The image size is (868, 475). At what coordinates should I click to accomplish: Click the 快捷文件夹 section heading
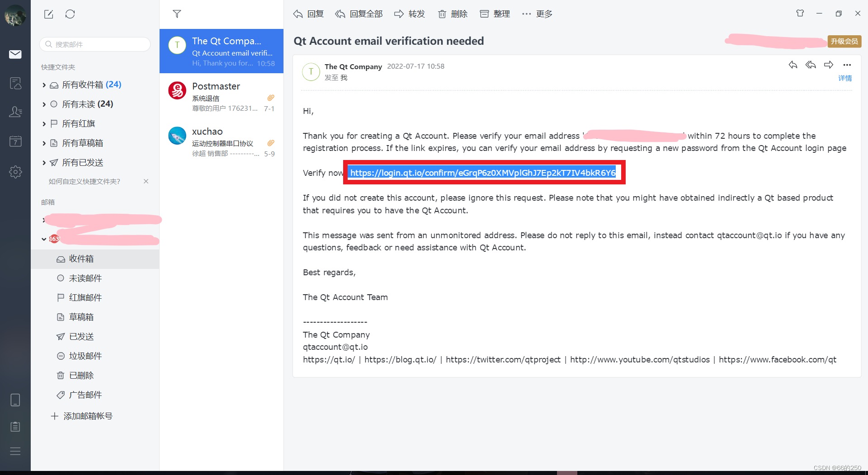coord(58,67)
